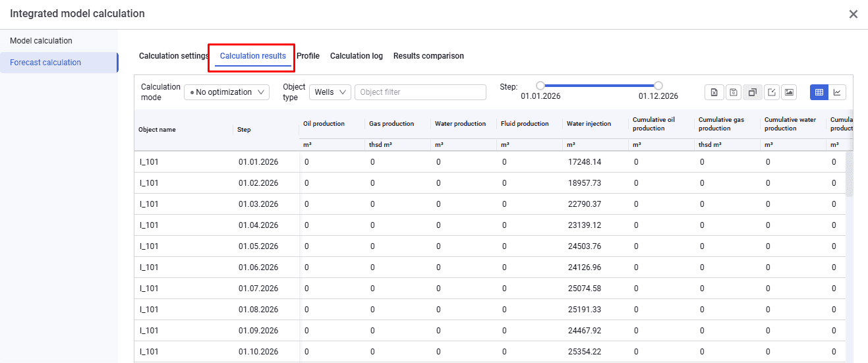The width and height of the screenshot is (868, 363).
Task: Click the step cell 01.08.2026
Action: click(x=258, y=310)
